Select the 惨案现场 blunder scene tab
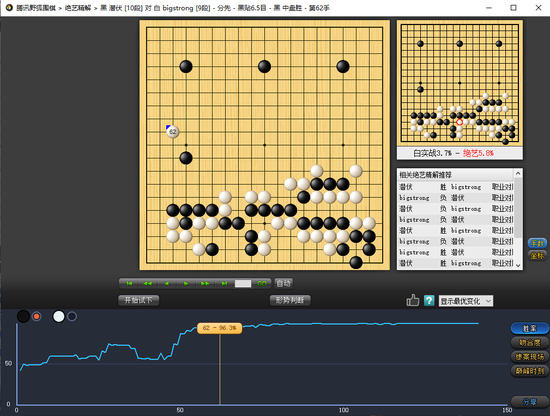This screenshot has width=550, height=416. pyautogui.click(x=530, y=357)
